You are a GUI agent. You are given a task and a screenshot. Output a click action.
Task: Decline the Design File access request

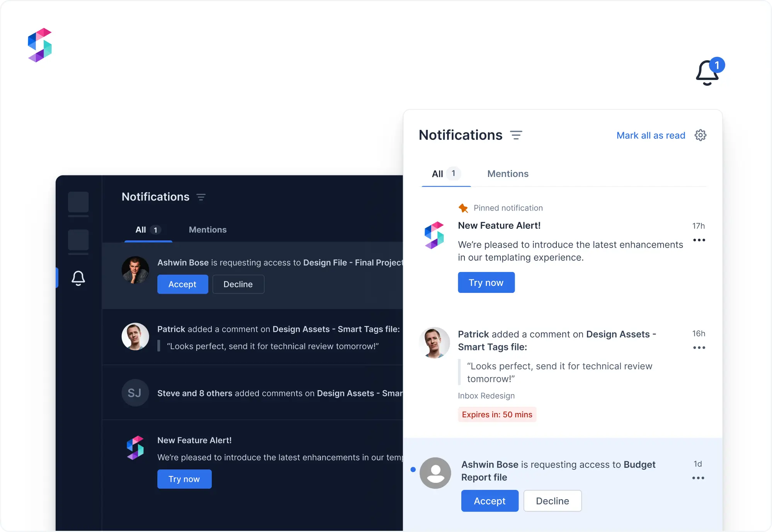tap(238, 284)
